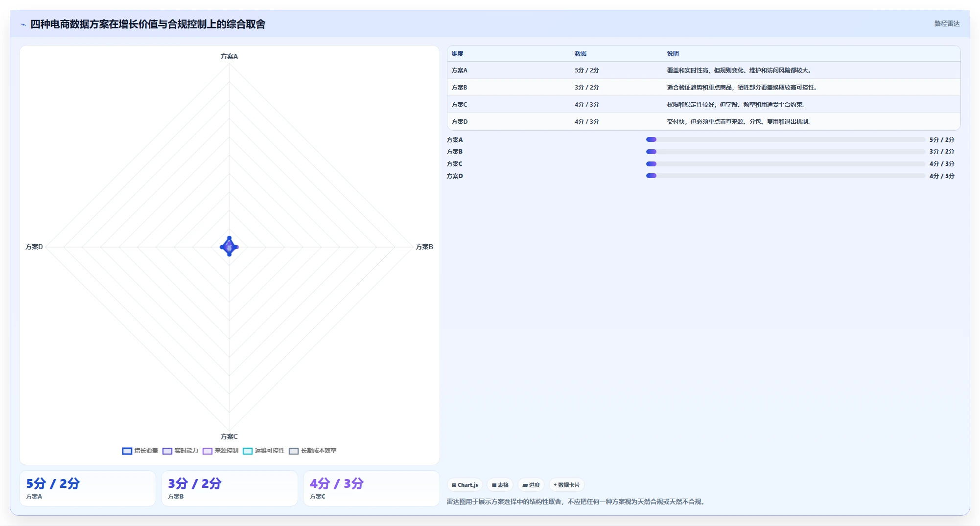Click description starting 适合验证趋势
Image resolution: width=980 pixels, height=526 pixels.
(743, 88)
